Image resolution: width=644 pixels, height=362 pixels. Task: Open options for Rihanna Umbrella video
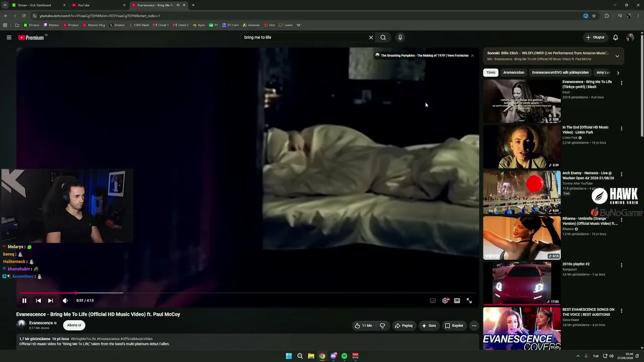[621, 220]
